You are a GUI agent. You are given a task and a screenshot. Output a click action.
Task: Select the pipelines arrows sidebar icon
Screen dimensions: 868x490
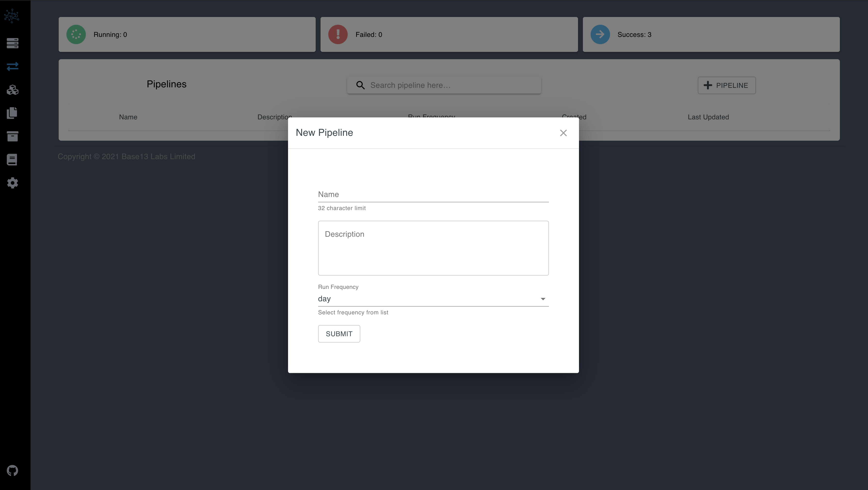[12, 66]
